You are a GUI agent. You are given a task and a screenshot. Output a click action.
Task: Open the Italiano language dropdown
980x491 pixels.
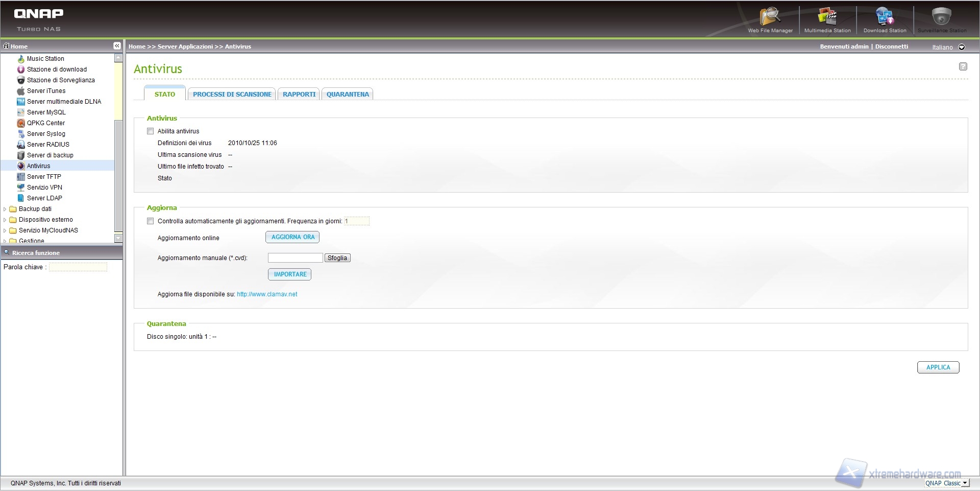coord(962,47)
